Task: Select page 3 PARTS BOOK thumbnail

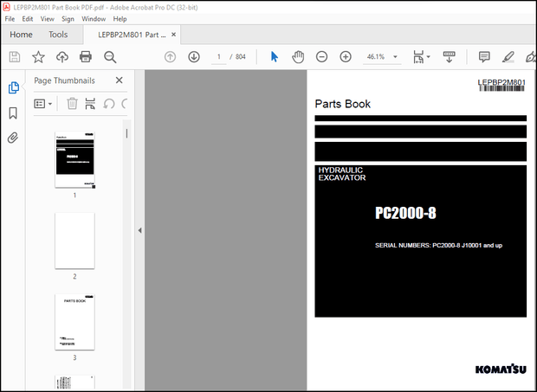Action: (x=74, y=322)
